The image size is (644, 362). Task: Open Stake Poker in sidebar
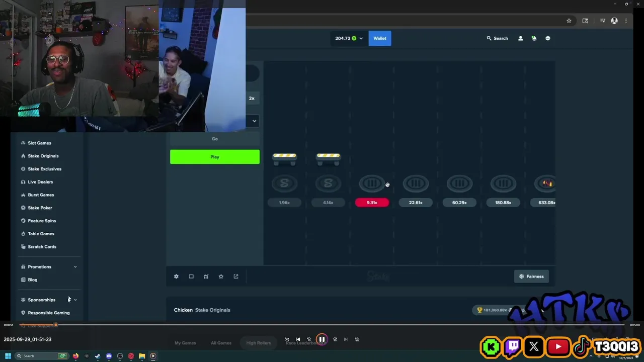[40, 208]
